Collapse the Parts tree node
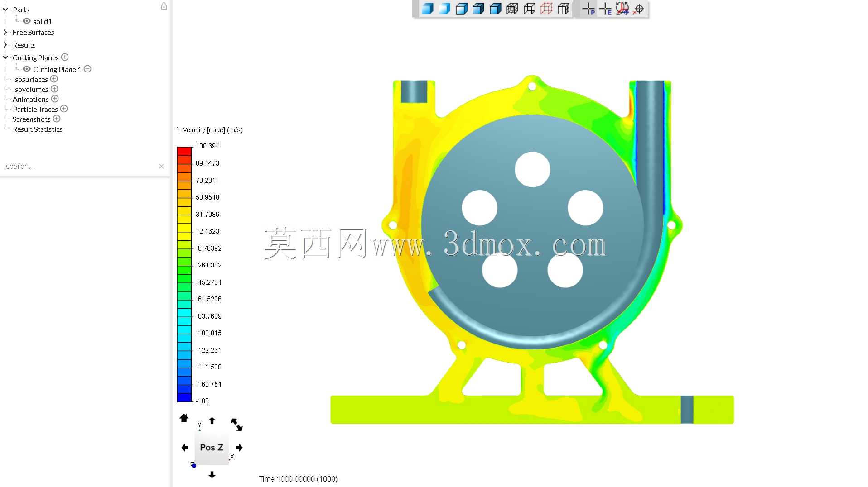The image size is (868, 487). (x=5, y=9)
